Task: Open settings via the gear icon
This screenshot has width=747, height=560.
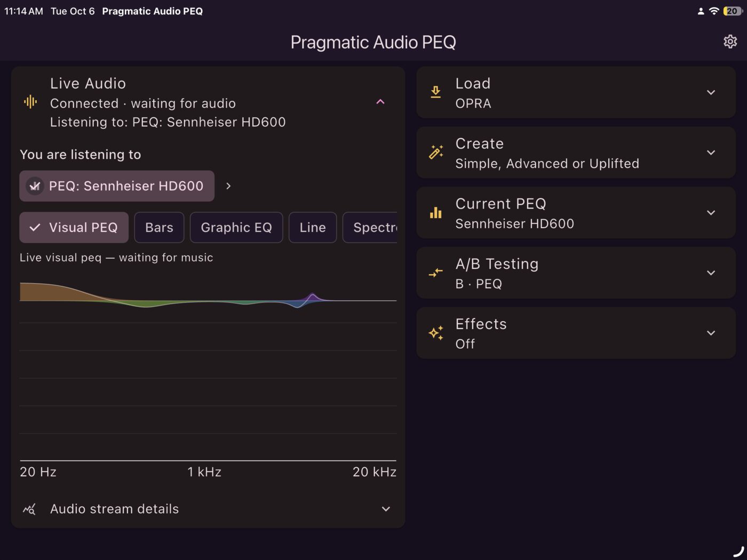Action: 730,42
